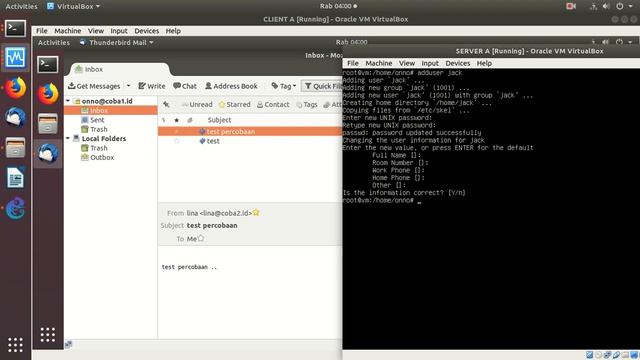Toggle the Unread quick filter

pyautogui.click(x=197, y=104)
